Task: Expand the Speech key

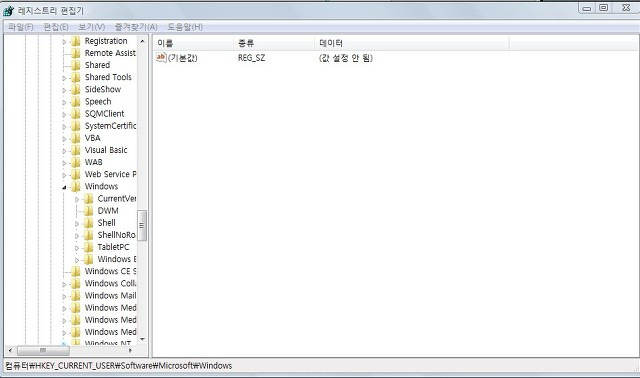Action: click(x=64, y=102)
